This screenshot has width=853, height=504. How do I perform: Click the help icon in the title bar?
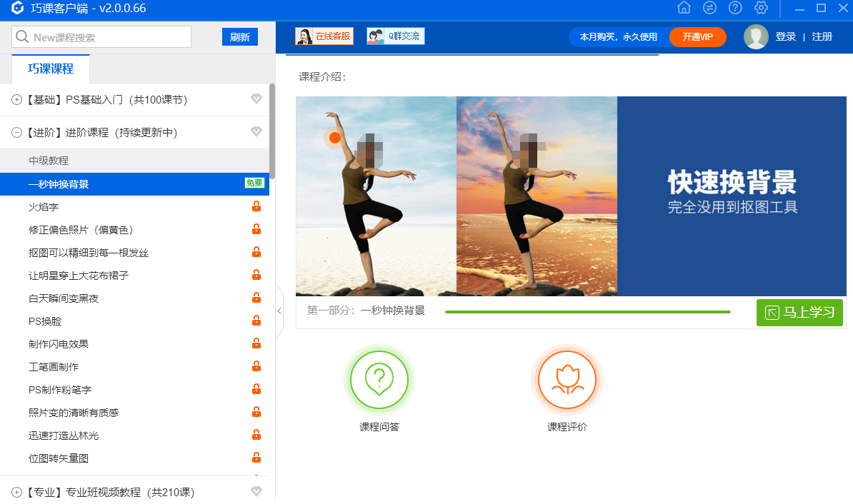pos(735,8)
